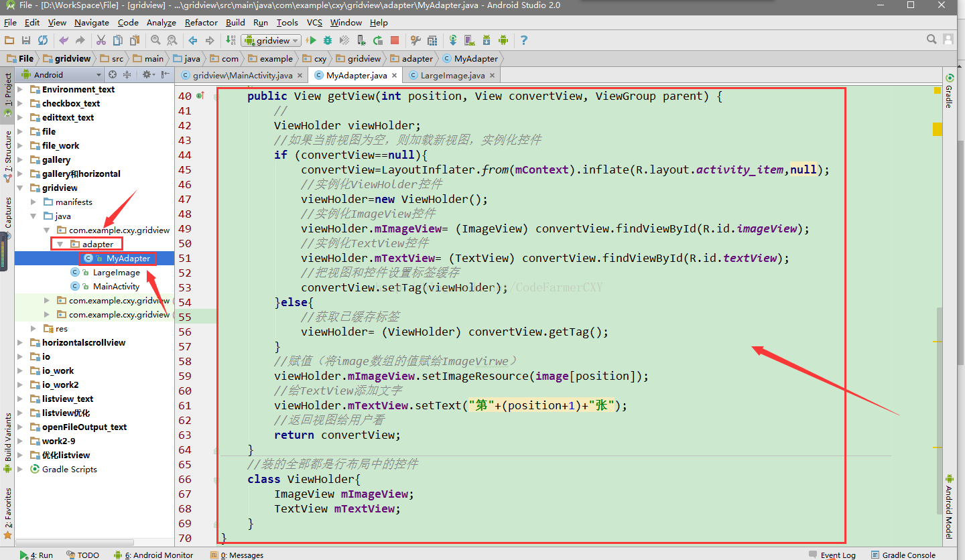Click the Synchronize toolbar icon
Screen dimensions: 965x560
tap(43, 40)
